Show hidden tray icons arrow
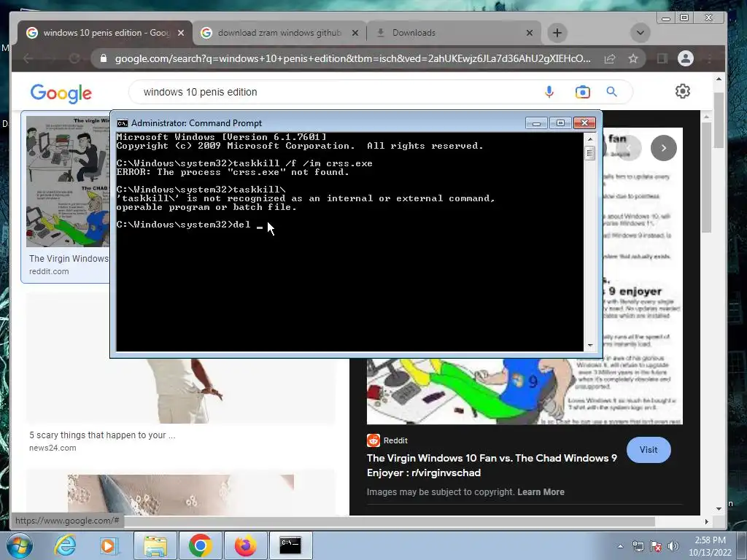Viewport: 747px width, 560px height. click(620, 546)
